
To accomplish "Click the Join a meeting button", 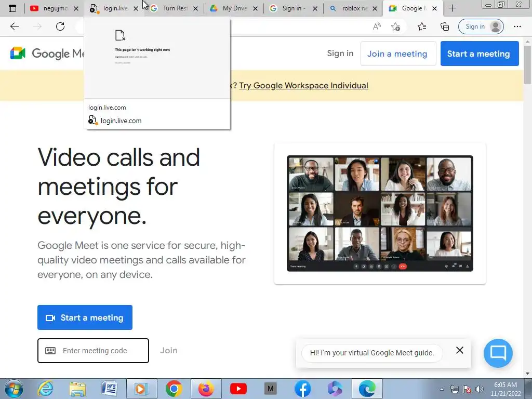I will click(398, 54).
